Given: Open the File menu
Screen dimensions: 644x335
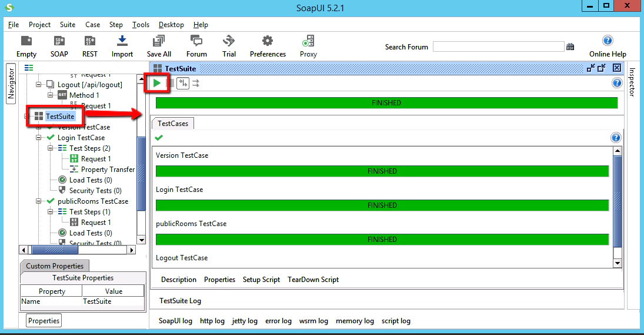Looking at the screenshot, I should pyautogui.click(x=14, y=25).
